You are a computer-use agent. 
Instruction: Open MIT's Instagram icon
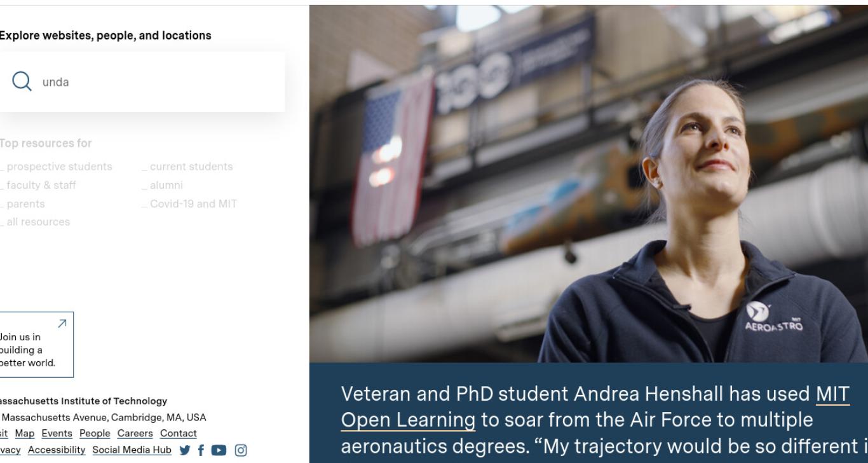pos(241,450)
